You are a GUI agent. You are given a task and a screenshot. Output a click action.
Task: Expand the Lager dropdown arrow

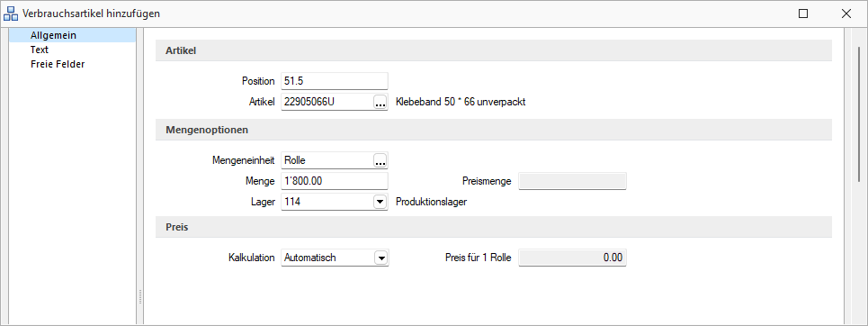pyautogui.click(x=380, y=203)
